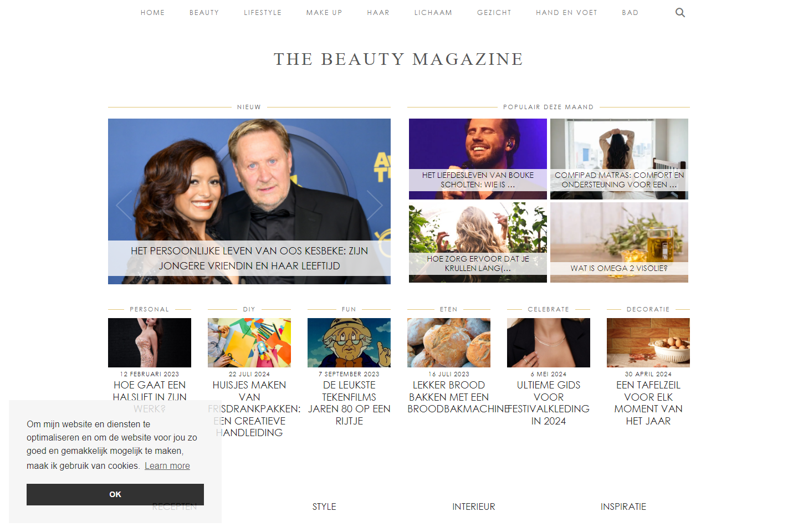Select the Lifestyle menu item

tap(263, 13)
